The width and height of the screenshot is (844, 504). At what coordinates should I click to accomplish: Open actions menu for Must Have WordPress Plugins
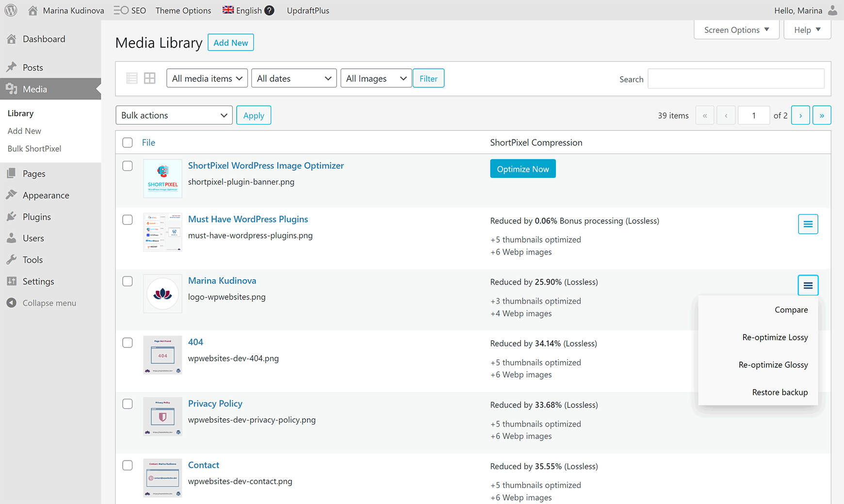coord(808,224)
